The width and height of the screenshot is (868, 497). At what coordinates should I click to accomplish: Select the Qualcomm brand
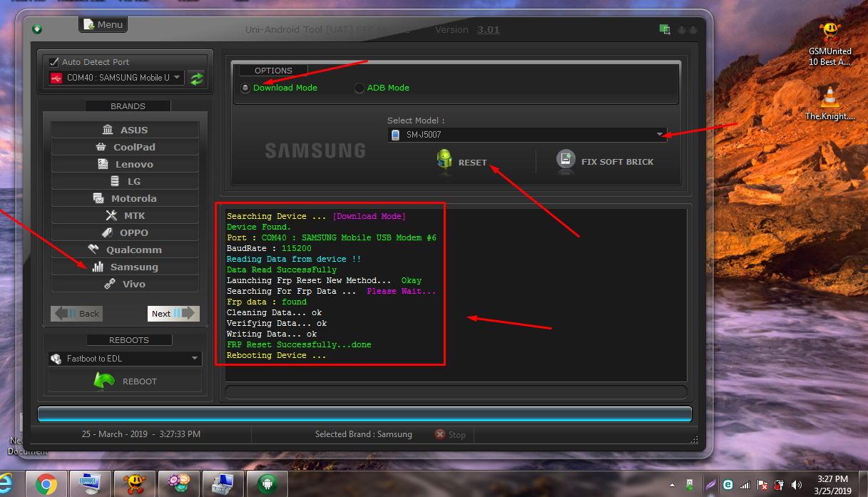click(x=126, y=250)
